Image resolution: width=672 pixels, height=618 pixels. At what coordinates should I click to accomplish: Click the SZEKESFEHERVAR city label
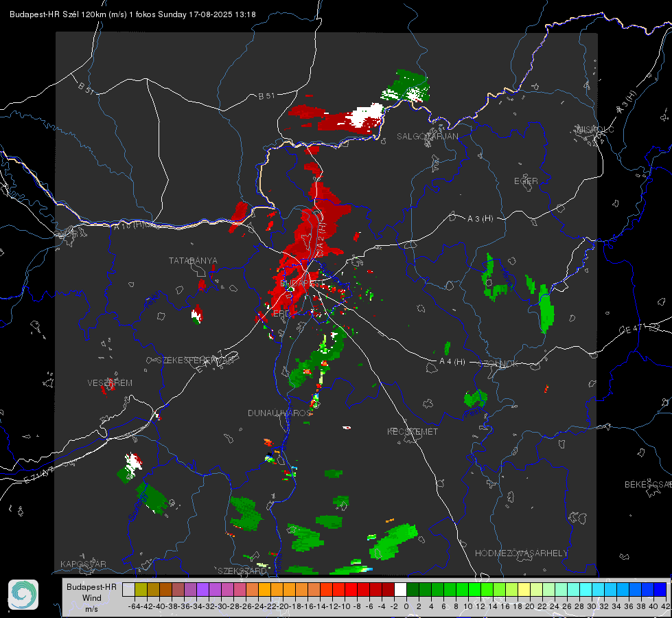click(195, 360)
